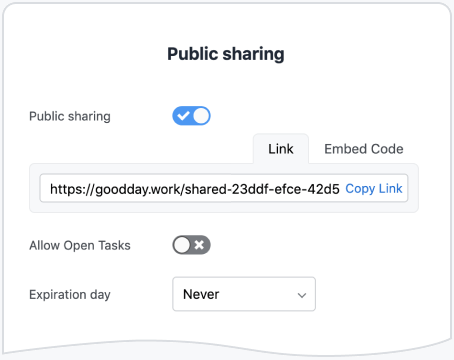This screenshot has width=454, height=360.
Task: Click the Public sharing row label
Action: pos(70,116)
